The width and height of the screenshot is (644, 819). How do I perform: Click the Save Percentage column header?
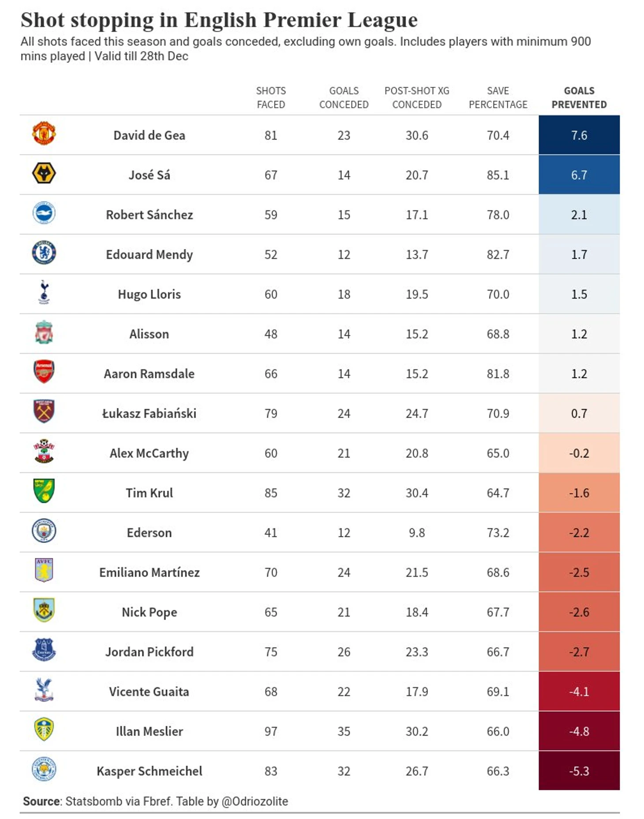[x=498, y=97]
